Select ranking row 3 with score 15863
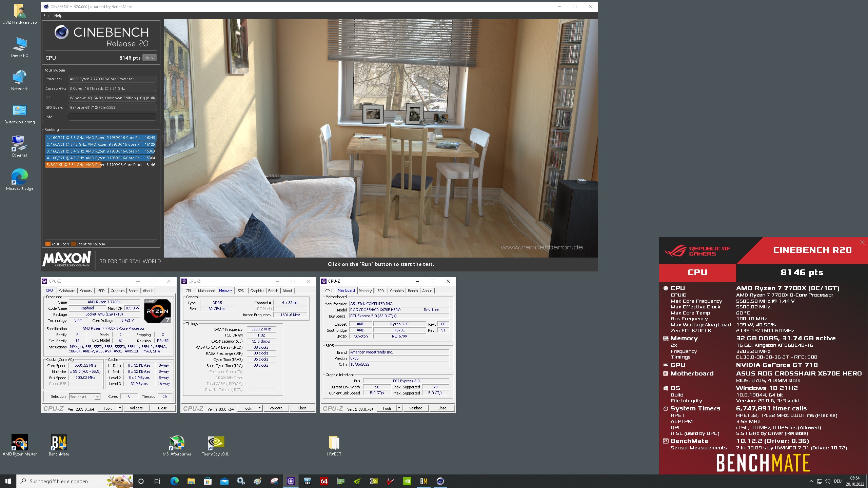 [x=101, y=151]
